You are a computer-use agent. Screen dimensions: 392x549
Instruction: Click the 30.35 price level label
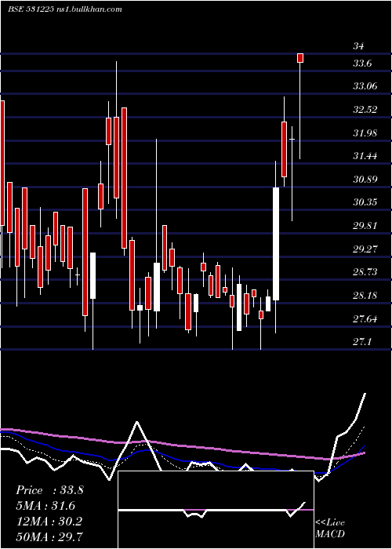tap(365, 202)
